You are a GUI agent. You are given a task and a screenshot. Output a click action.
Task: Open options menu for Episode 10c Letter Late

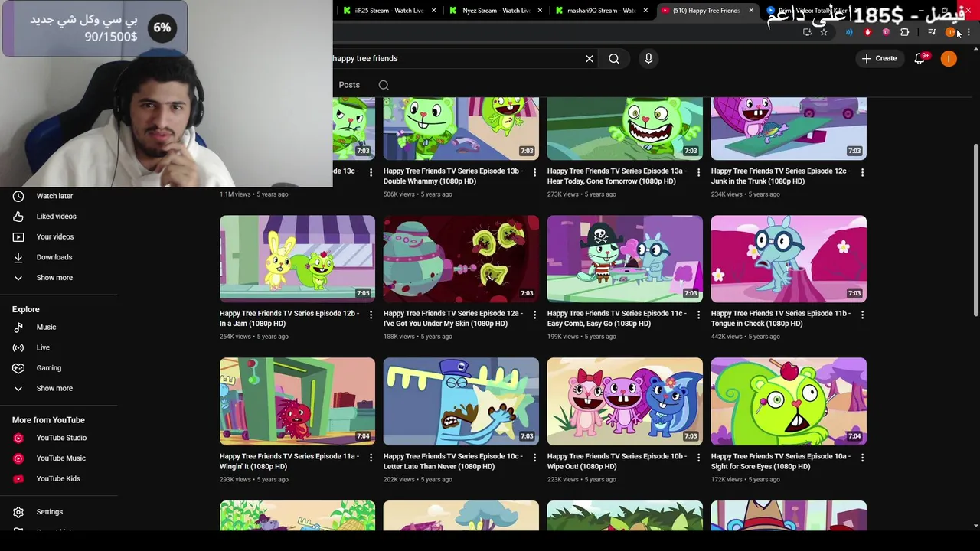point(534,458)
